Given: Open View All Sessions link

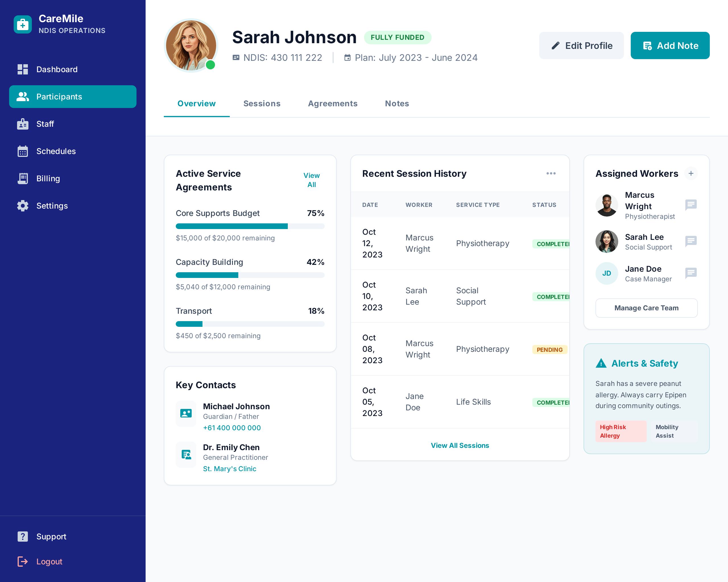Looking at the screenshot, I should [460, 445].
